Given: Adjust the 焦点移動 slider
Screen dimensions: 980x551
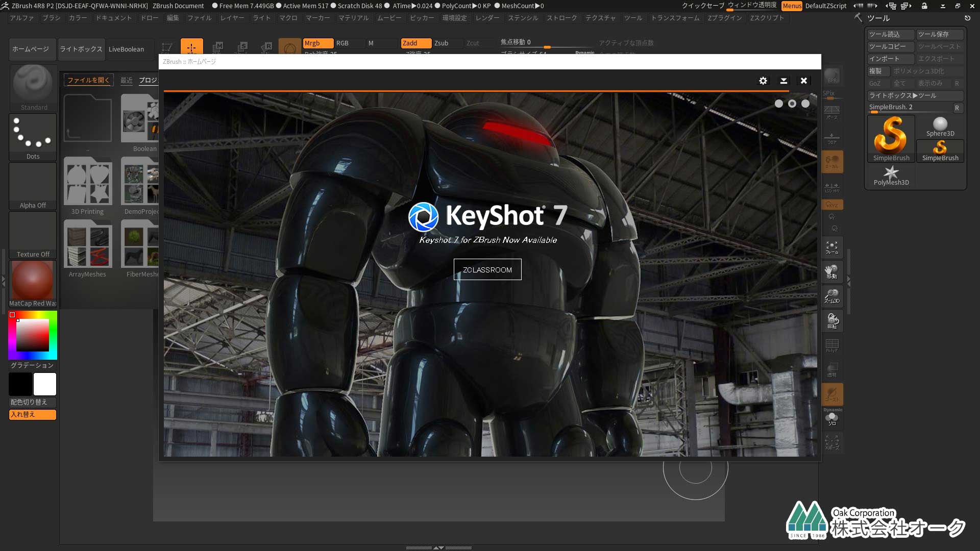Looking at the screenshot, I should click(548, 43).
